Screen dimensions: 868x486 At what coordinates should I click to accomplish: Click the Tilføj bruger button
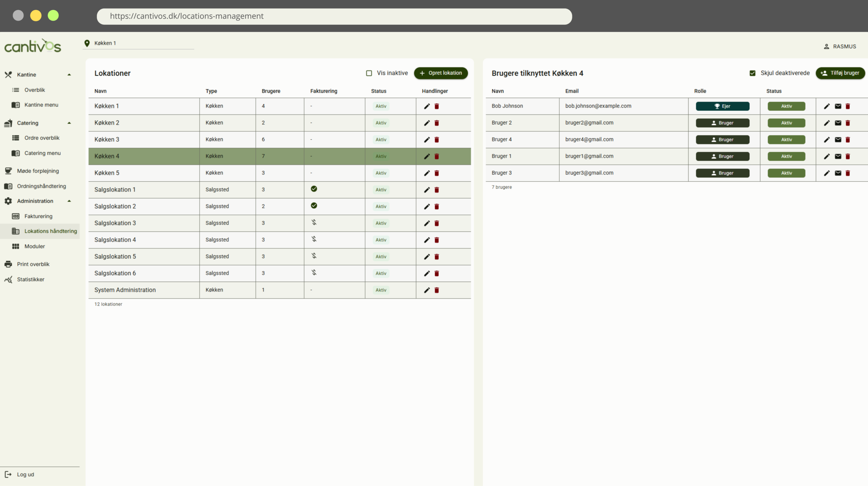840,73
